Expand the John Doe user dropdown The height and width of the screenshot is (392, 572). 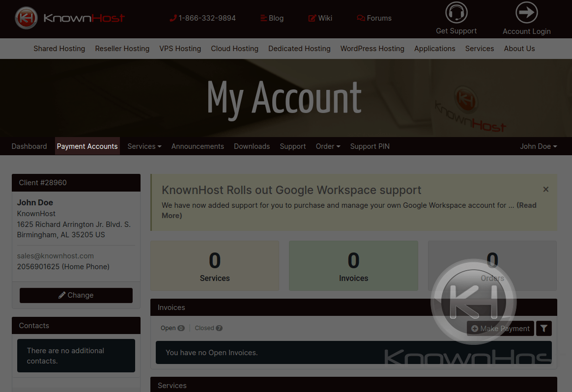pos(539,146)
